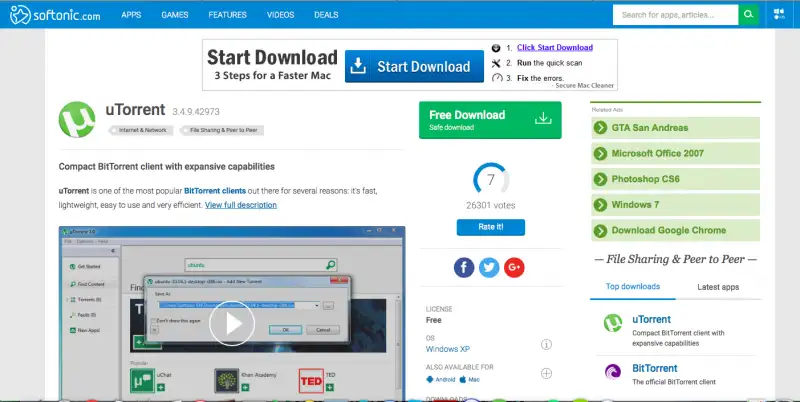Click Internet & Network category tag
The height and width of the screenshot is (402, 800).
(141, 131)
